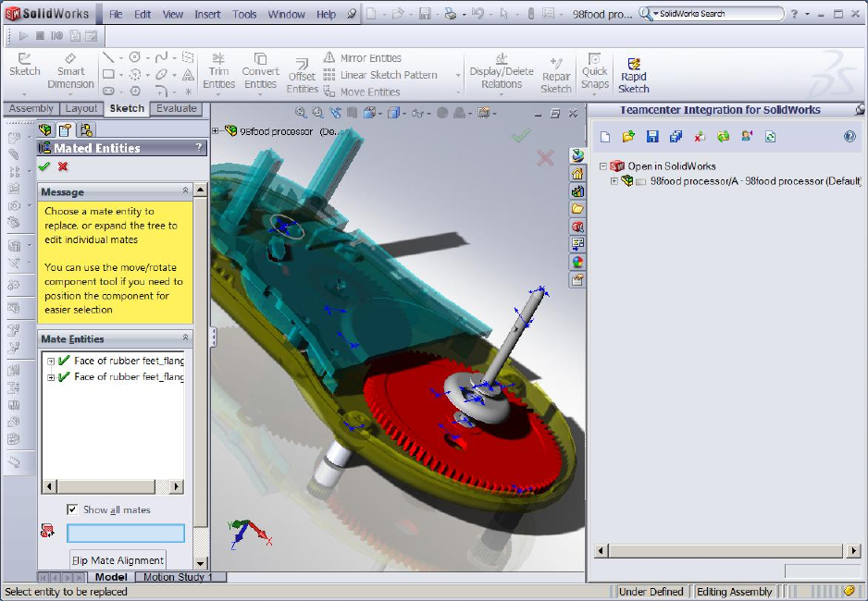Image resolution: width=868 pixels, height=601 pixels.
Task: Click Move Entities command
Action: [x=362, y=92]
